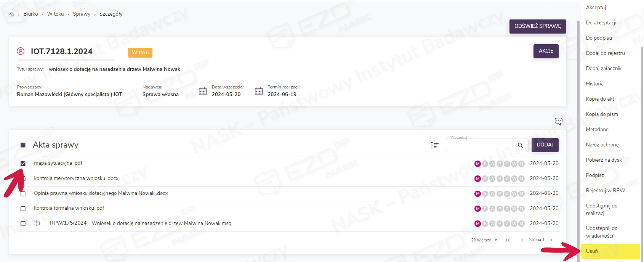Click the calendar icon next to Termin realizacji
The height and width of the screenshot is (262, 644).
pyautogui.click(x=259, y=92)
